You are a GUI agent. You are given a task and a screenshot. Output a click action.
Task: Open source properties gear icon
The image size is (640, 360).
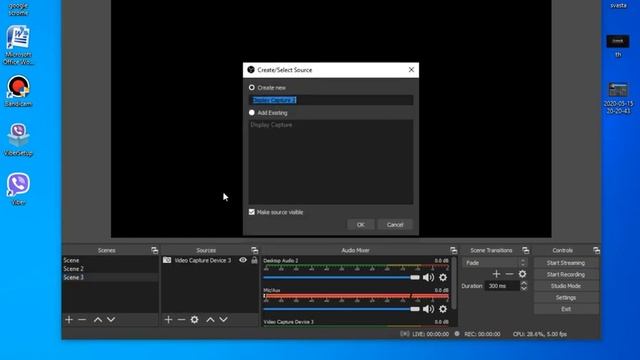195,320
